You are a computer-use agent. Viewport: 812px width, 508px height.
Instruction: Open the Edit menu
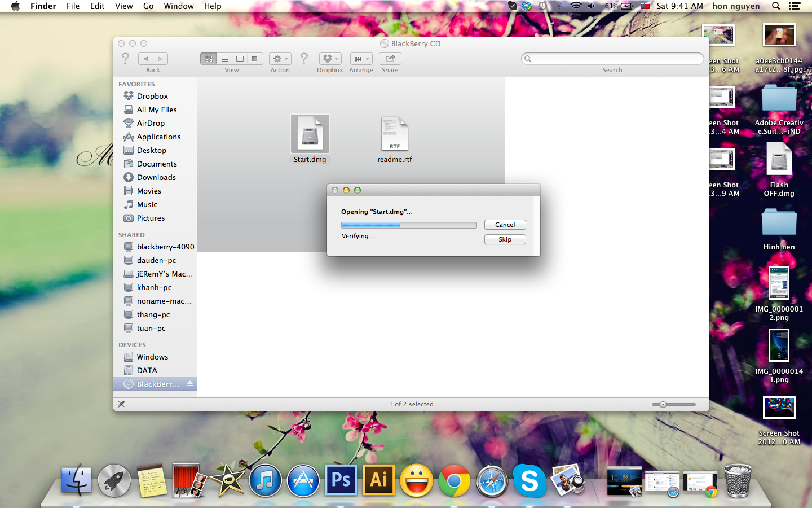click(x=97, y=6)
